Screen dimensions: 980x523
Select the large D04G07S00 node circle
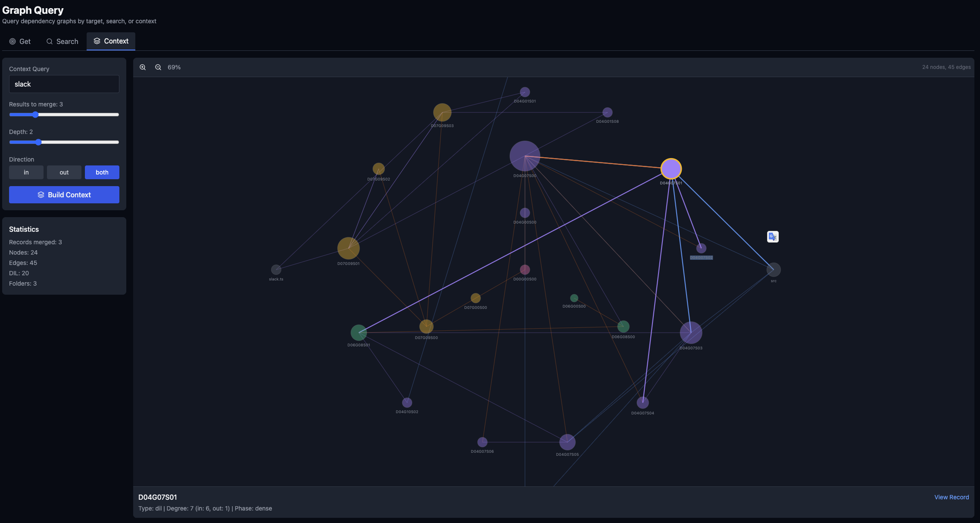(x=525, y=156)
